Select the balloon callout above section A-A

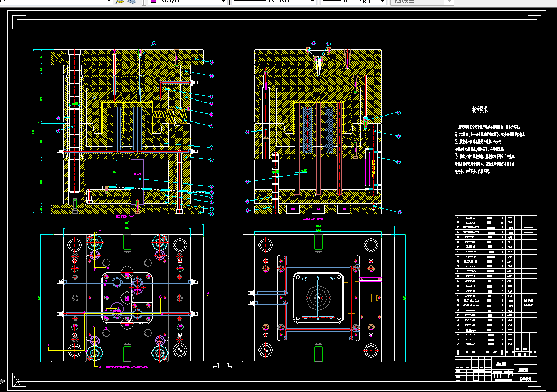(154, 43)
